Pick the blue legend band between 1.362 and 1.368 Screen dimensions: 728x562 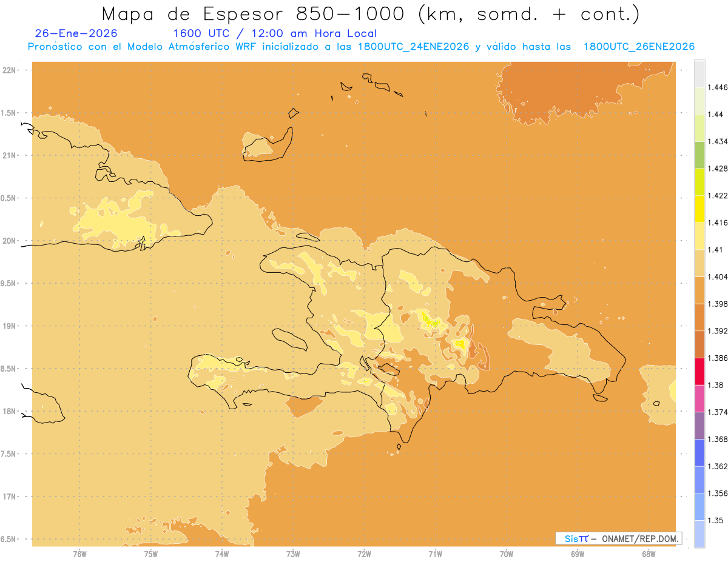click(x=699, y=452)
